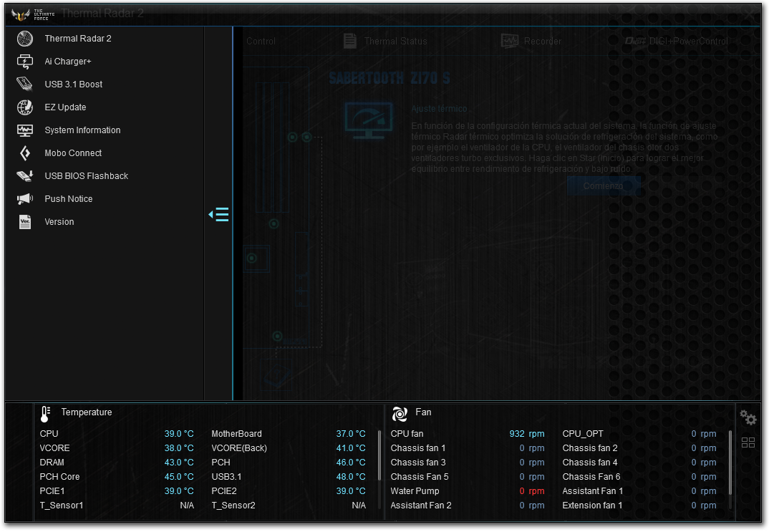774x532 pixels.
Task: Click the USB 3.1 Boost icon
Action: [24, 84]
